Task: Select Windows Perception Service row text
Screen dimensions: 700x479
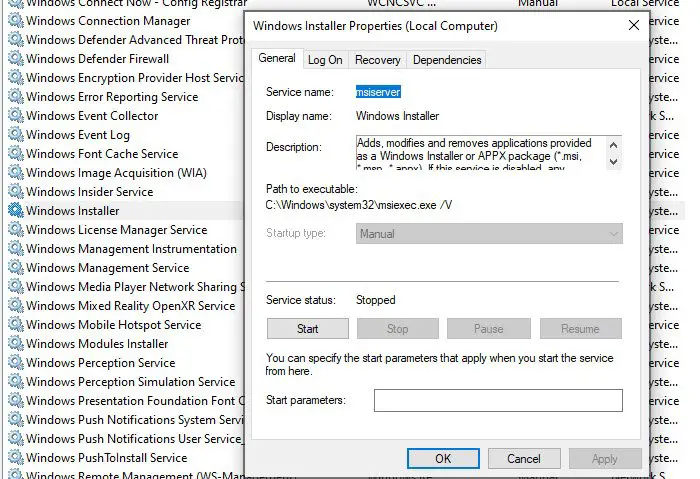Action: point(100,363)
